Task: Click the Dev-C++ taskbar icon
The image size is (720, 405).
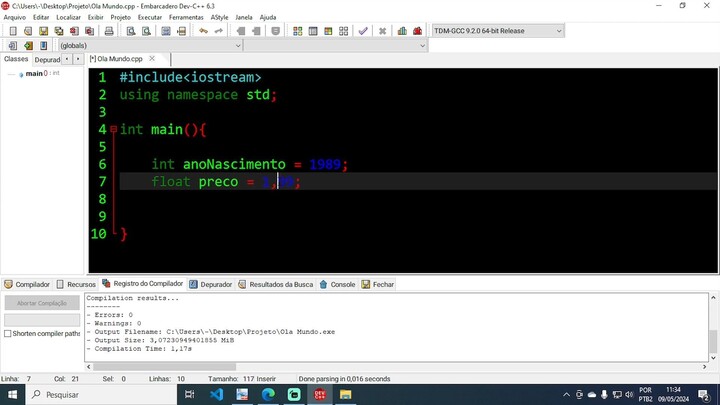Action: [320, 394]
